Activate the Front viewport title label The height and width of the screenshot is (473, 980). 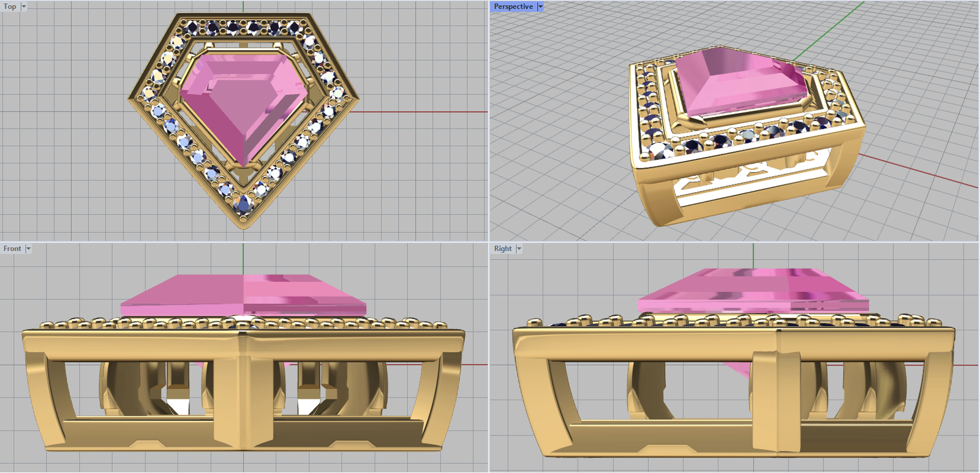coord(12,249)
